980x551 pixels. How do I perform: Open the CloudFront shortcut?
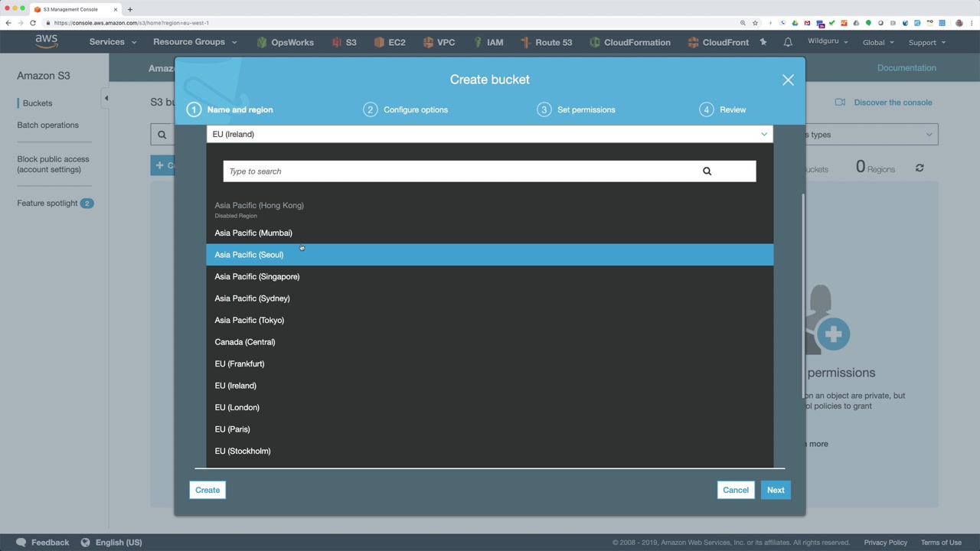tap(718, 42)
